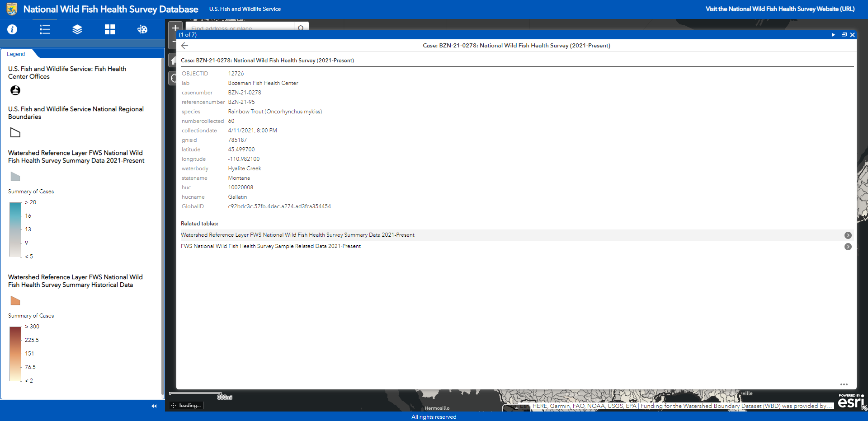Open the About info widget
868x421 pixels.
click(12, 29)
